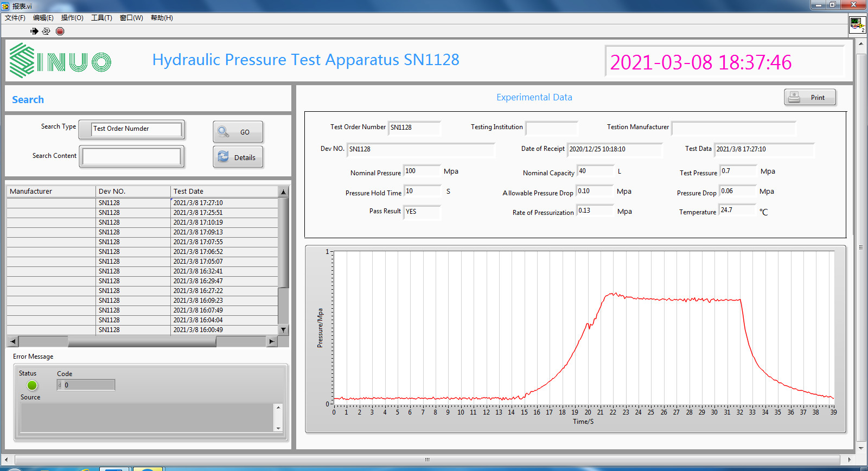The height and width of the screenshot is (471, 868).
Task: Click the table's left horizontal scroll arrow
Action: 13,341
